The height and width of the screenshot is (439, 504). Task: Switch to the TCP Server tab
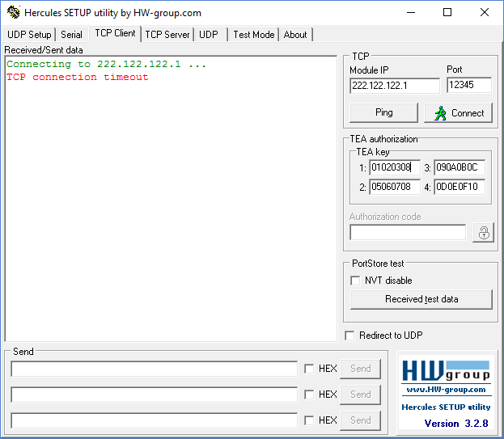[167, 35]
